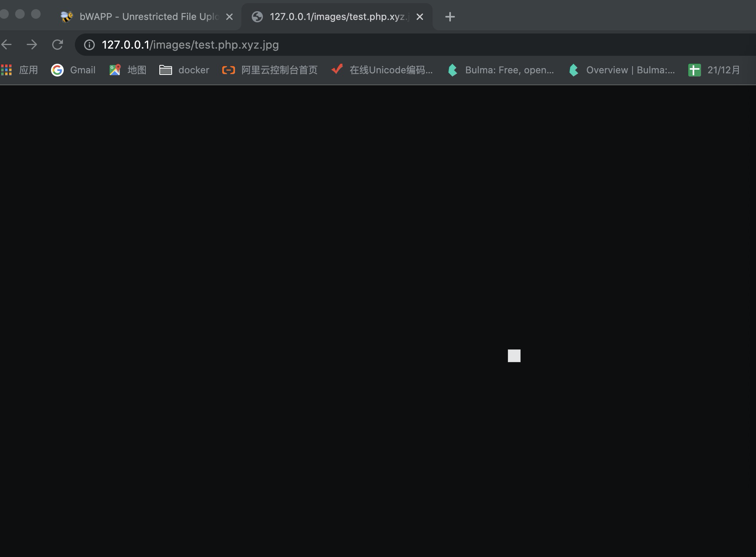This screenshot has height=557, width=756.
Task: Open the 21/12月 spreadsheet bookmark
Action: (x=714, y=70)
